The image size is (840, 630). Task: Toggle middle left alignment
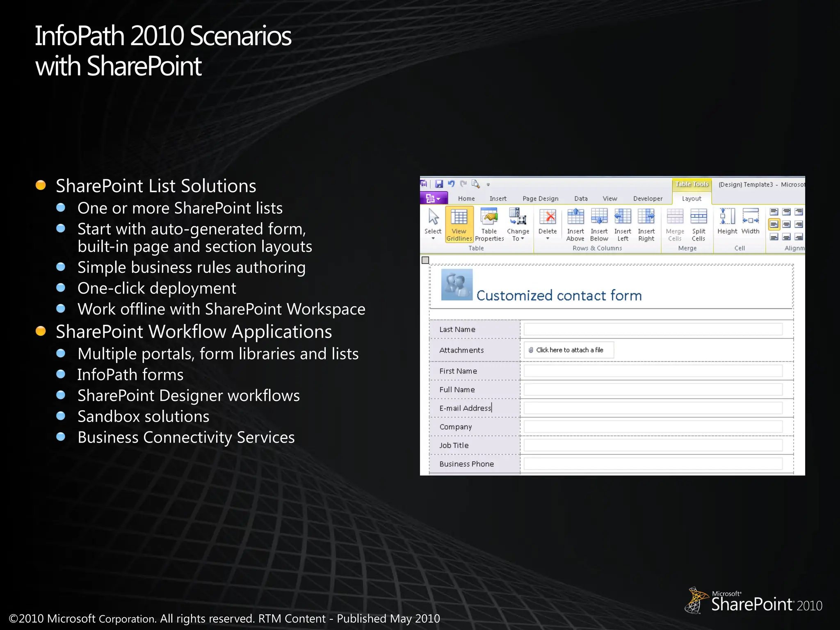click(x=774, y=224)
